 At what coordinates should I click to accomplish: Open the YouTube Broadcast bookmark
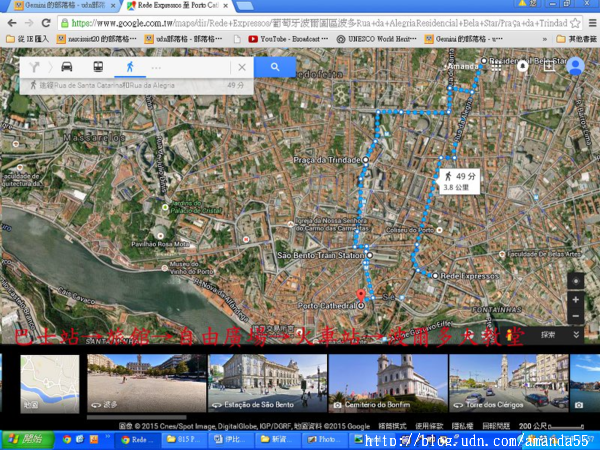pyautogui.click(x=288, y=39)
